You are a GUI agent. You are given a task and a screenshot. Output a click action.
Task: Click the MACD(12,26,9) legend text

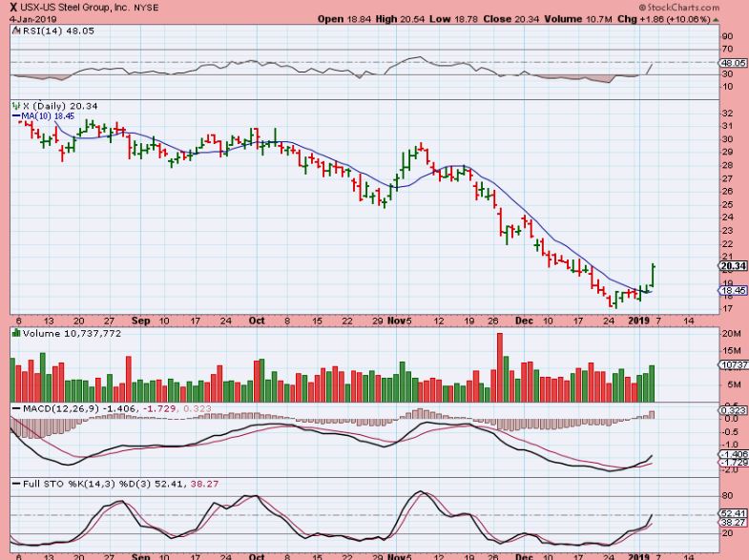62,409
